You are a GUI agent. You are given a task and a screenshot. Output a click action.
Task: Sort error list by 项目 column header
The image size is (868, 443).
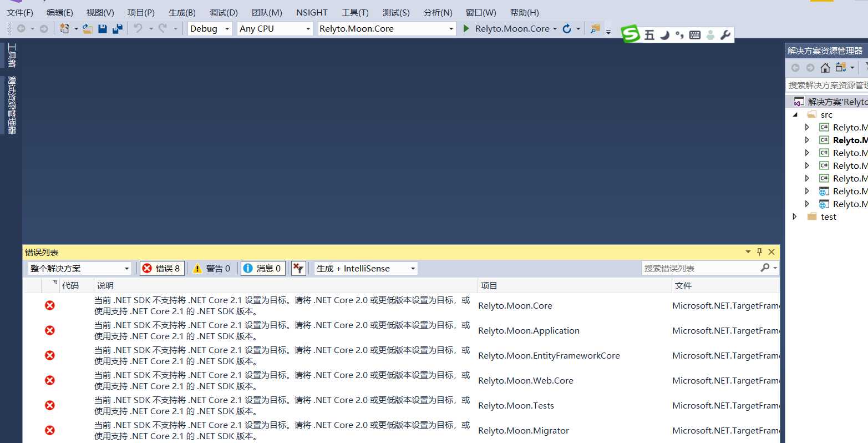coord(575,285)
